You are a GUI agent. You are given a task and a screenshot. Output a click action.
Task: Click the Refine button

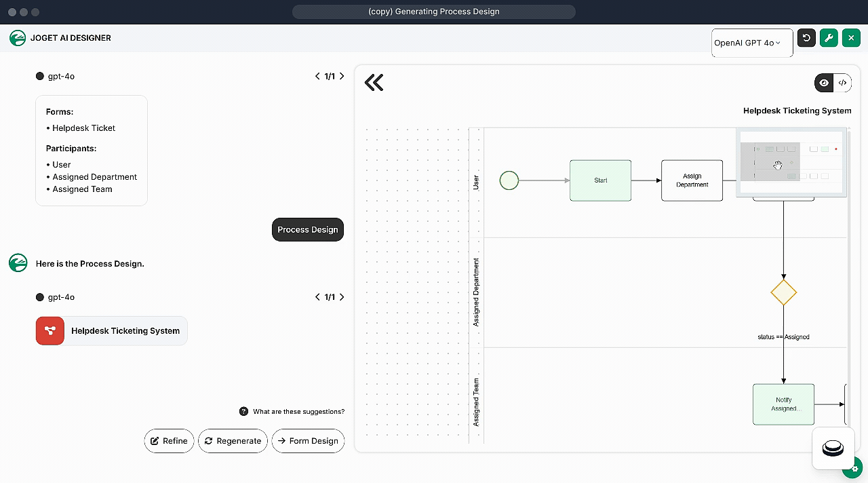click(x=169, y=441)
